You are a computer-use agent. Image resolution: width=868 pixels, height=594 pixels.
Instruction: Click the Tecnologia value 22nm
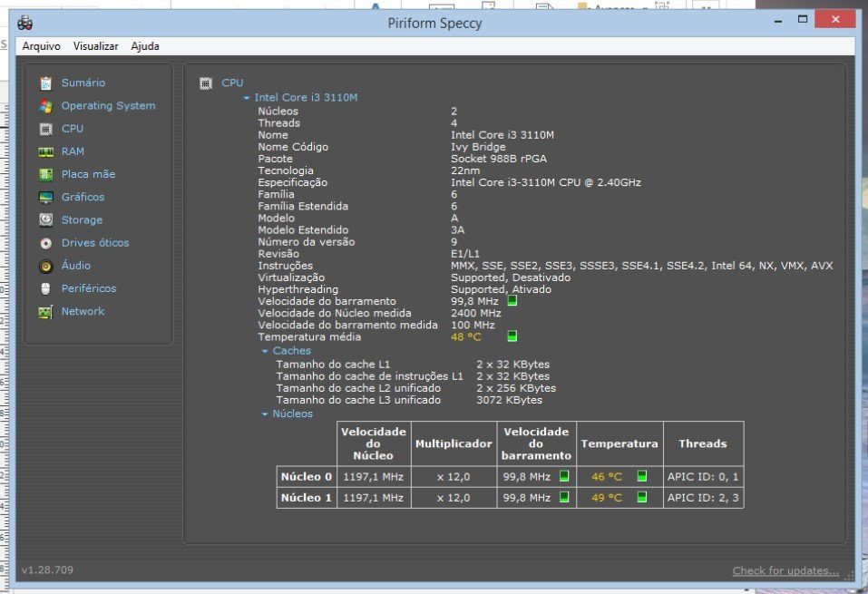click(x=465, y=170)
